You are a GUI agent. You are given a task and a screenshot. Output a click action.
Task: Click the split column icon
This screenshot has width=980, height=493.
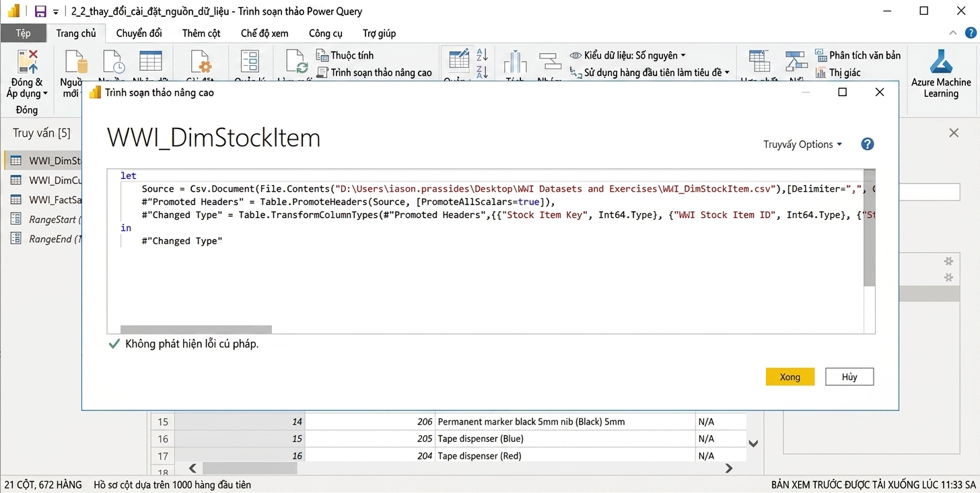coord(515,62)
